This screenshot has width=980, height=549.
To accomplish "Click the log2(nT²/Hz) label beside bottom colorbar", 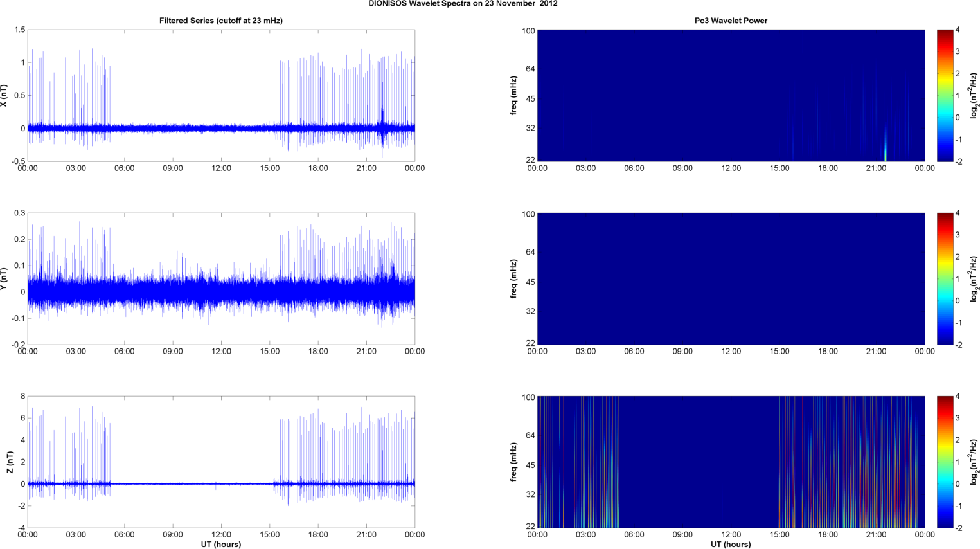I will pos(975,462).
